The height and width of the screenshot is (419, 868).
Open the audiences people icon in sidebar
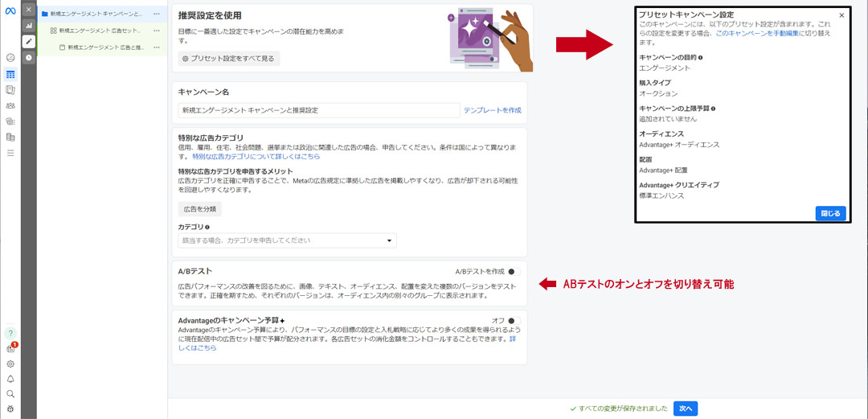[x=10, y=105]
